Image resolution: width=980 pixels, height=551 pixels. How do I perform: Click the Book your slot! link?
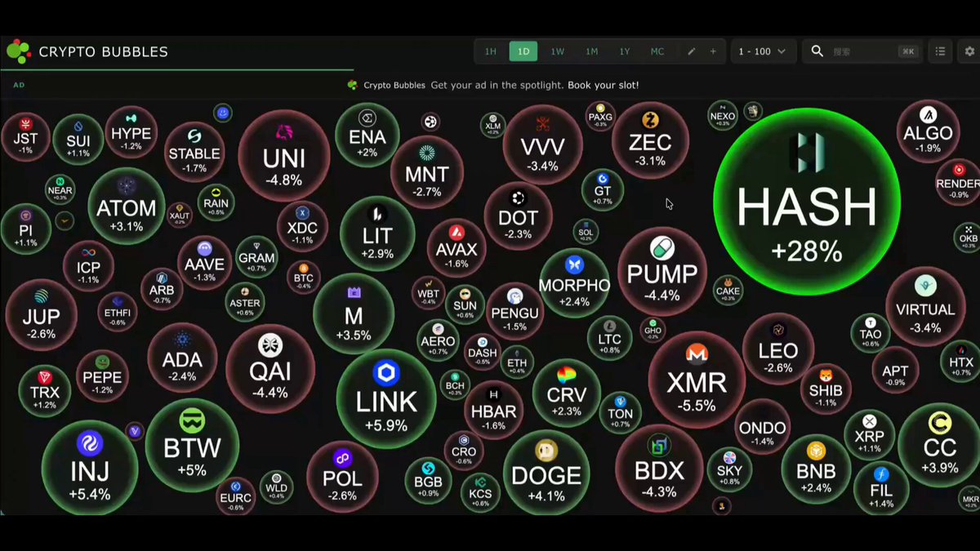tap(604, 85)
